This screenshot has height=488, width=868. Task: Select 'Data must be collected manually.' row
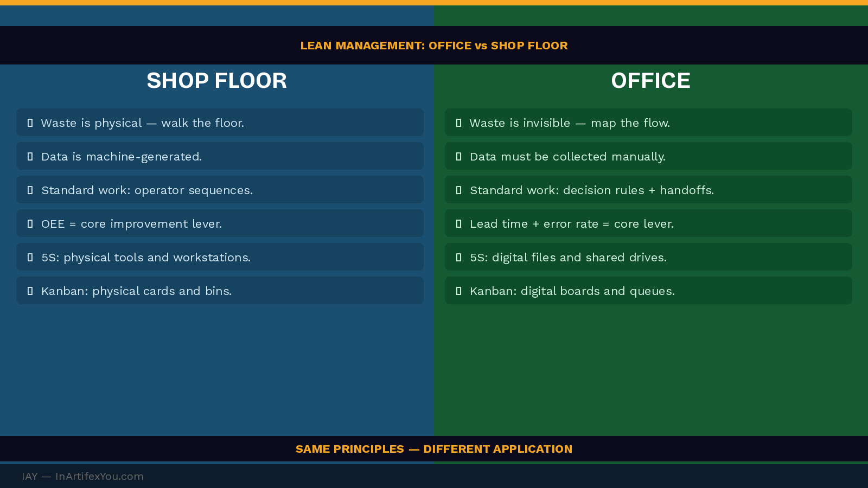pos(648,156)
